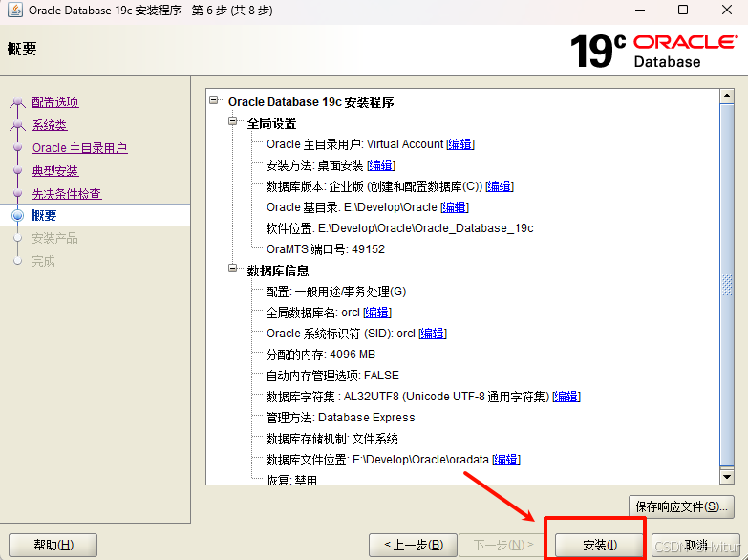The width and height of the screenshot is (748, 560).
Task: Select the current 概要 step
Action: pos(44,215)
